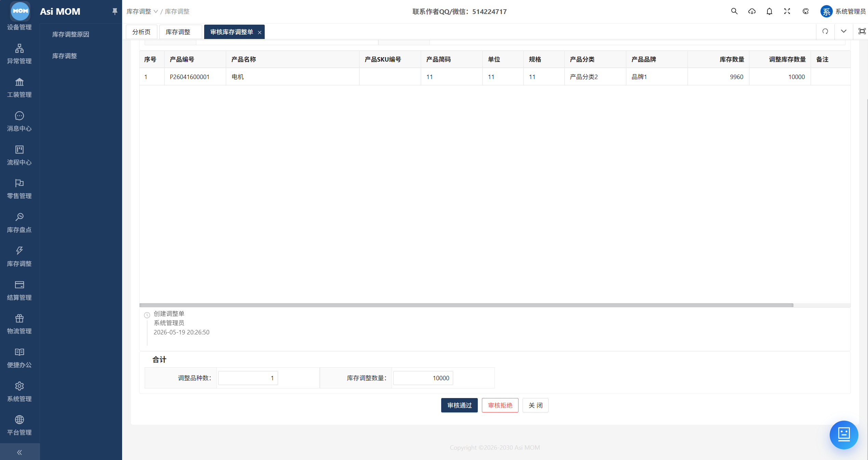Screen dimensions: 868x460
Task: Click the MOM logo
Action: click(x=20, y=11)
